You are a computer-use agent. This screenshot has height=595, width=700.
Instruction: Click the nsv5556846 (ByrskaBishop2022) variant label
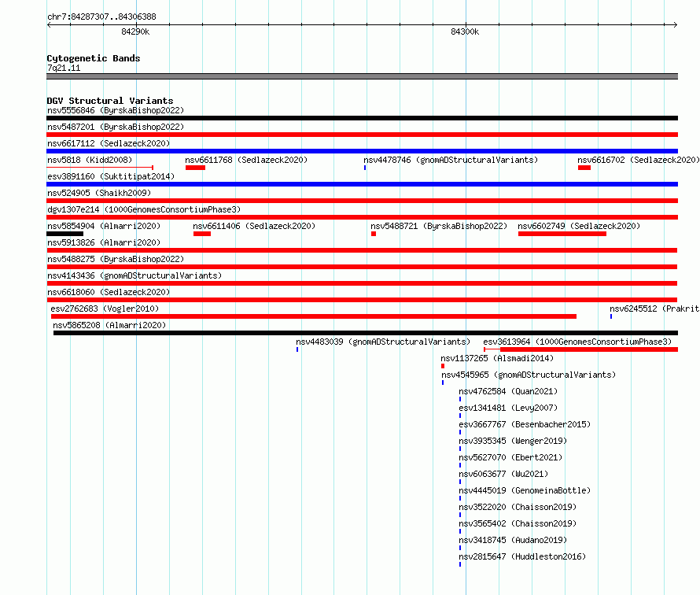(116, 110)
